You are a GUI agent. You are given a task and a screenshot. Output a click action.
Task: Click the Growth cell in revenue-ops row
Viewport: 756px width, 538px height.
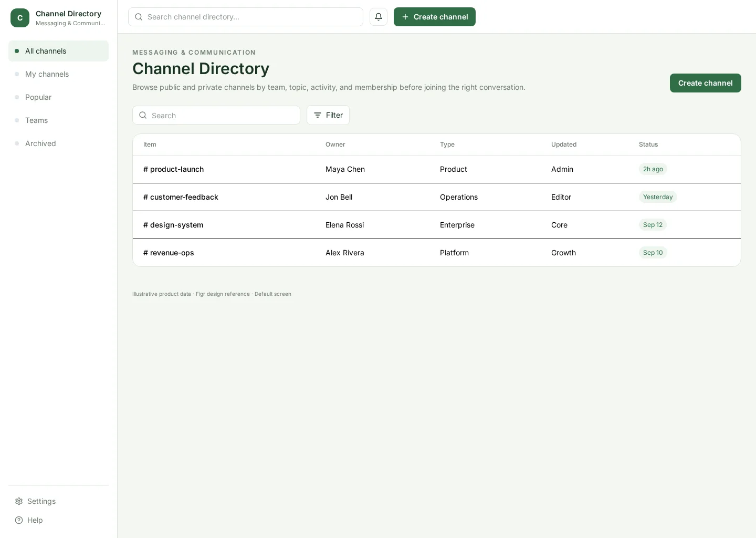point(563,253)
